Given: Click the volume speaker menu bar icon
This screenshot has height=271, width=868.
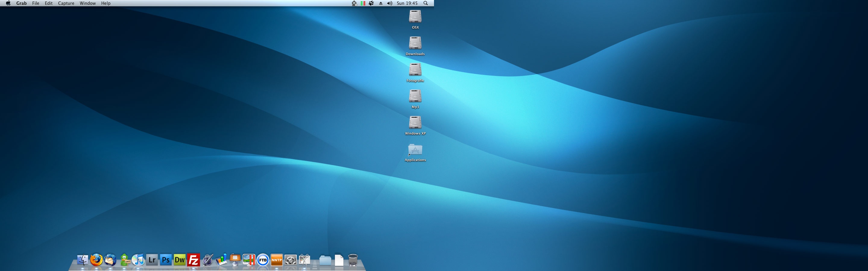Looking at the screenshot, I should 389,3.
